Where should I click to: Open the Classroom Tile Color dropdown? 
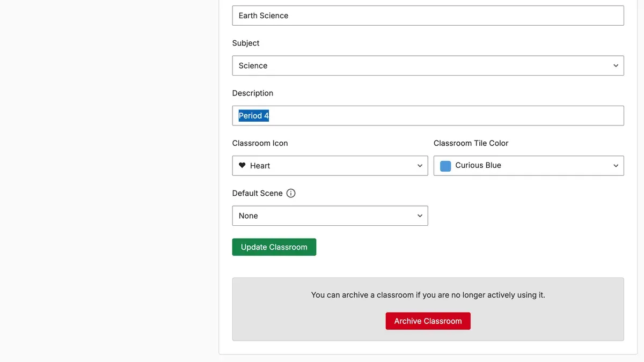pos(529,166)
